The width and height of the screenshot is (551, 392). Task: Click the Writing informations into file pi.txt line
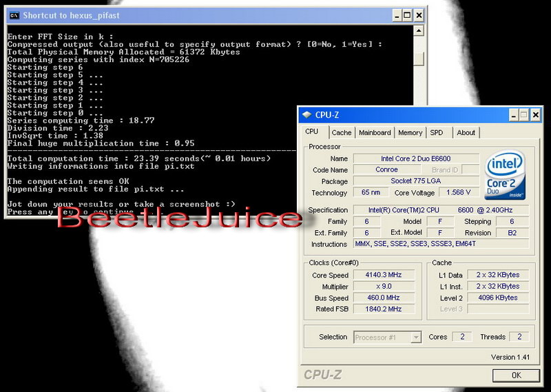pos(101,166)
